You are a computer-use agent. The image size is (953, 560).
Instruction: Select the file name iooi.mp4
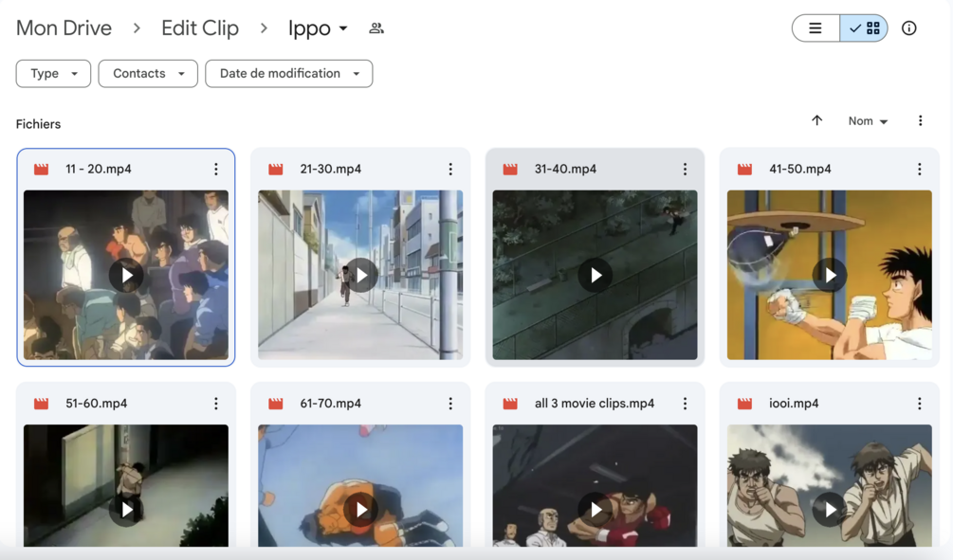[794, 404]
